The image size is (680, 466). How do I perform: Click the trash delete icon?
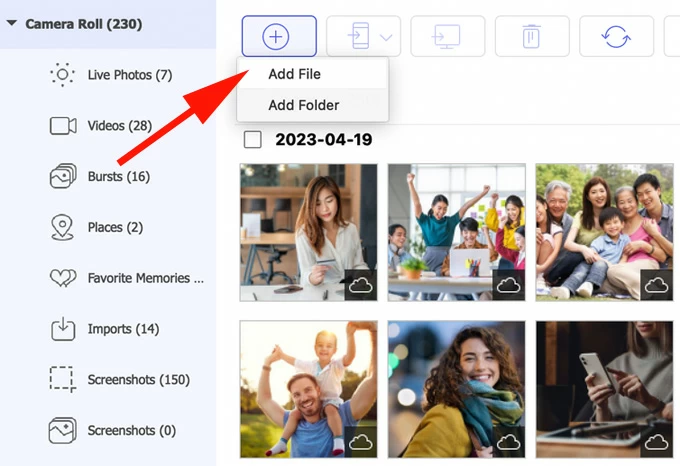click(x=531, y=36)
